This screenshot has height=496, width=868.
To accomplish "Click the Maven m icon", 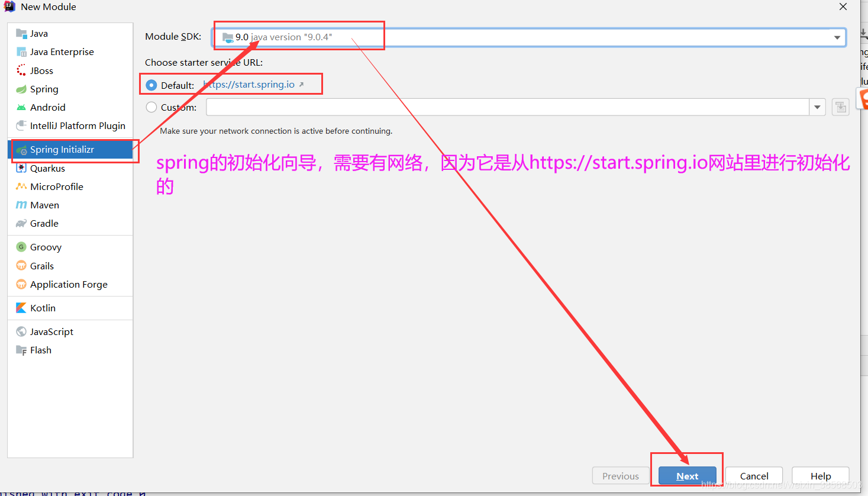I will tap(21, 205).
